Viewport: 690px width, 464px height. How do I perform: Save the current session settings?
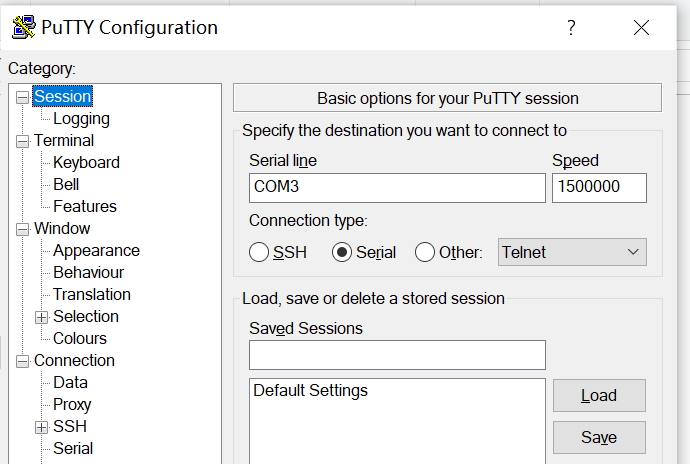[599, 437]
